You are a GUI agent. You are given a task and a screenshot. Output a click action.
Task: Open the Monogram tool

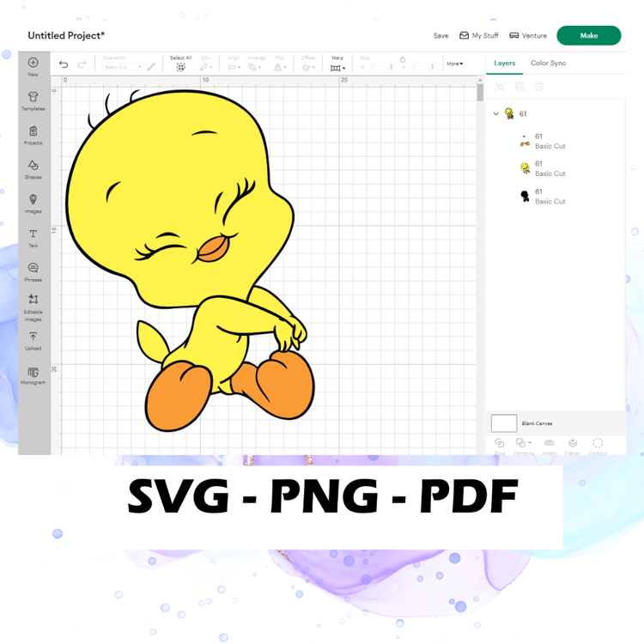pyautogui.click(x=33, y=376)
